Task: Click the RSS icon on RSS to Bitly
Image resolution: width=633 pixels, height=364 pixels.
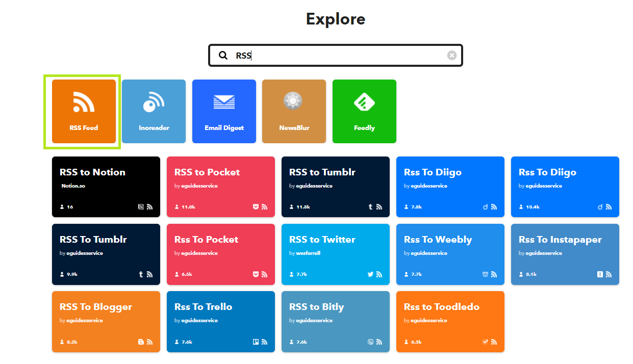Action: 379,342
